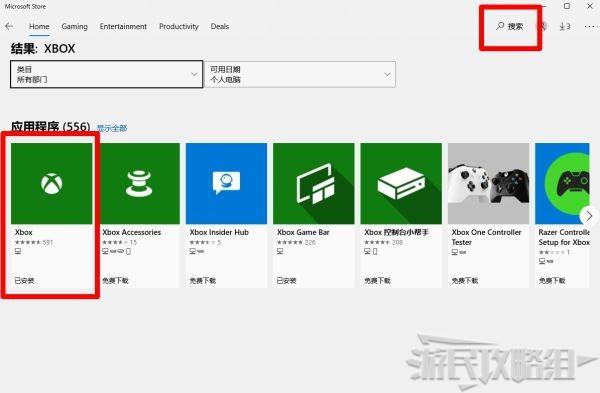The image size is (600, 393).
Task: Click the Xbox Game Bar star rating
Action: [x=290, y=242]
